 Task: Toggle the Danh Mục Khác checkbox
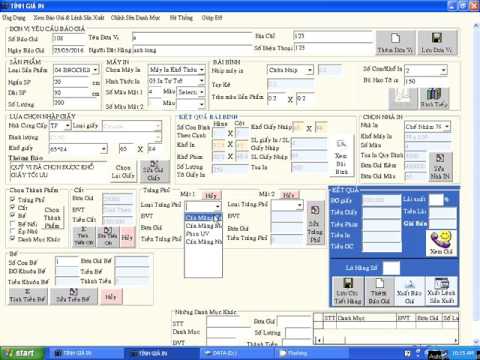pos(12,239)
